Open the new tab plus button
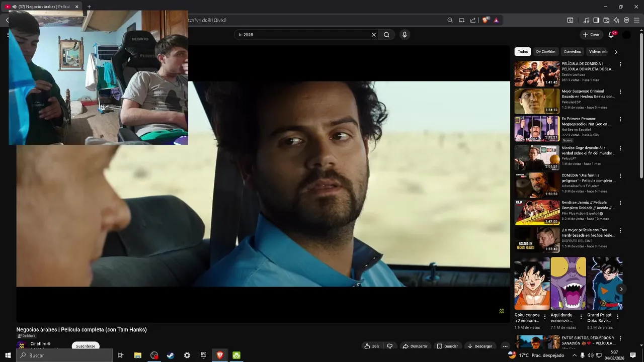This screenshot has height=362, width=644. click(89, 7)
